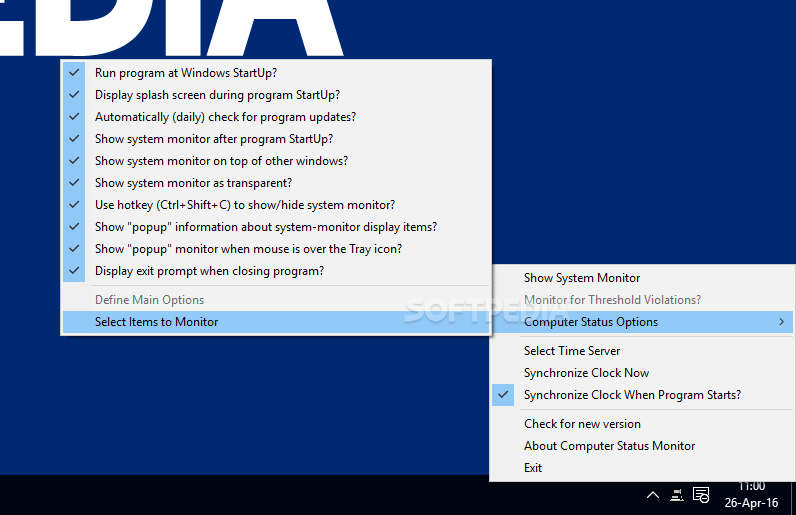796x515 pixels.
Task: Open Select Time Server
Action: 642,351
